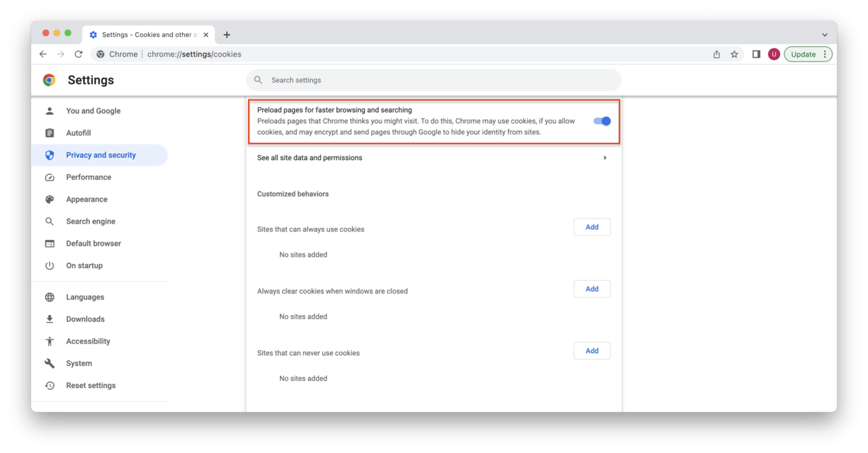Add site that can always use cookies
This screenshot has width=868, height=453.
point(592,227)
